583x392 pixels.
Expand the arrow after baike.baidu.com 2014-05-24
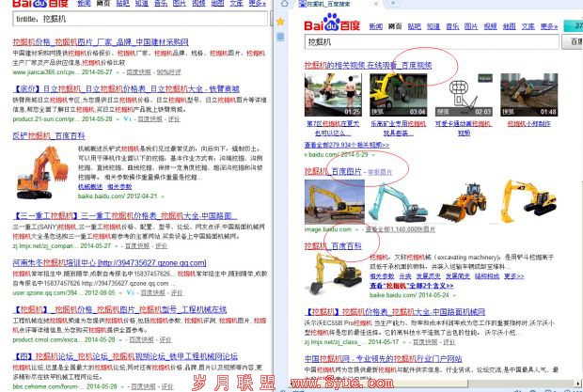454,295
